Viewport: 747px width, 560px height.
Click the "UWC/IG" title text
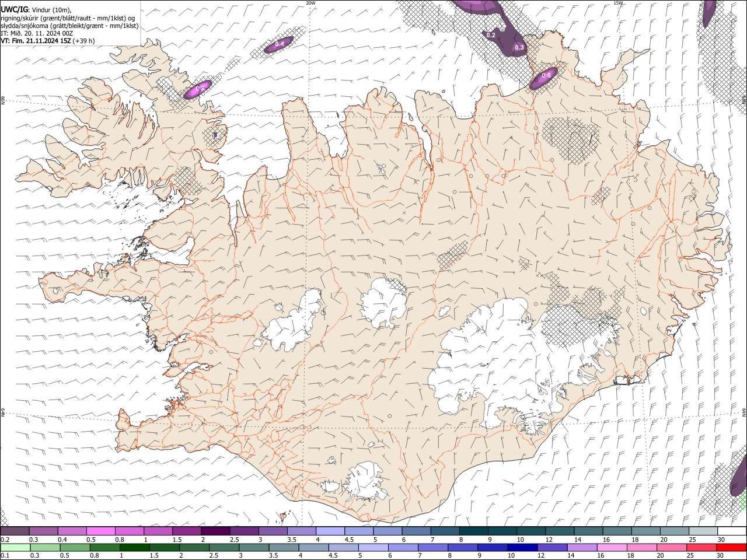(x=14, y=10)
